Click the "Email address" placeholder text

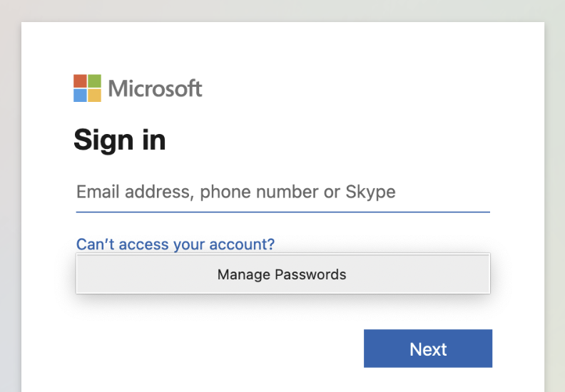tap(133, 192)
